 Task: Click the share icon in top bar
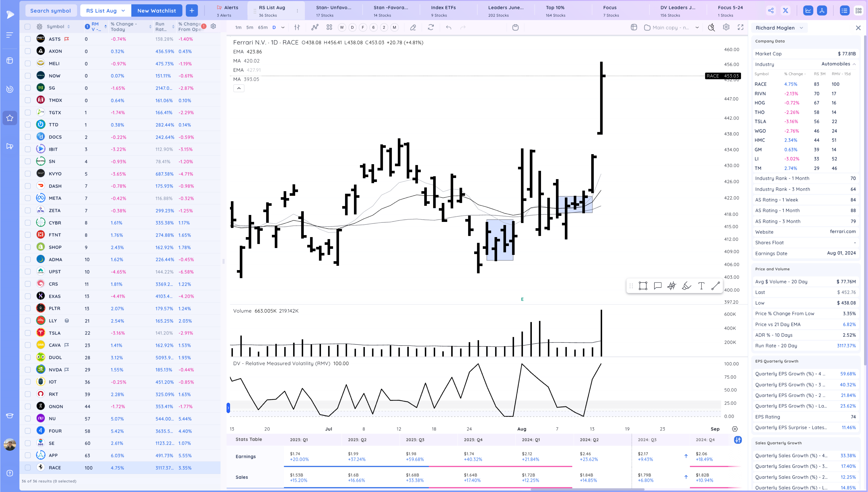coord(771,10)
